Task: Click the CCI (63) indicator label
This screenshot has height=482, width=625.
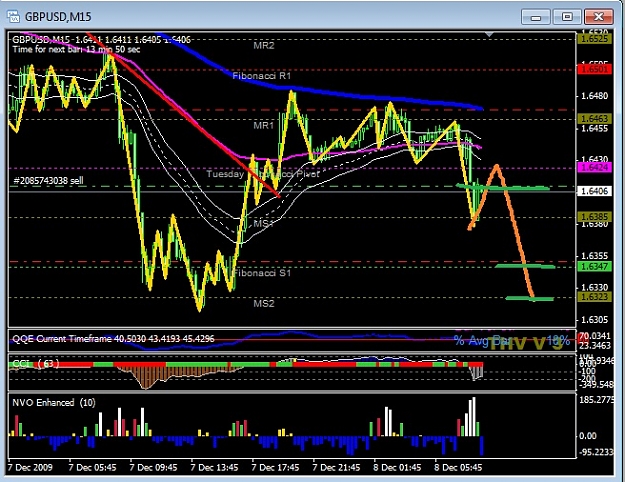Action: coord(36,363)
